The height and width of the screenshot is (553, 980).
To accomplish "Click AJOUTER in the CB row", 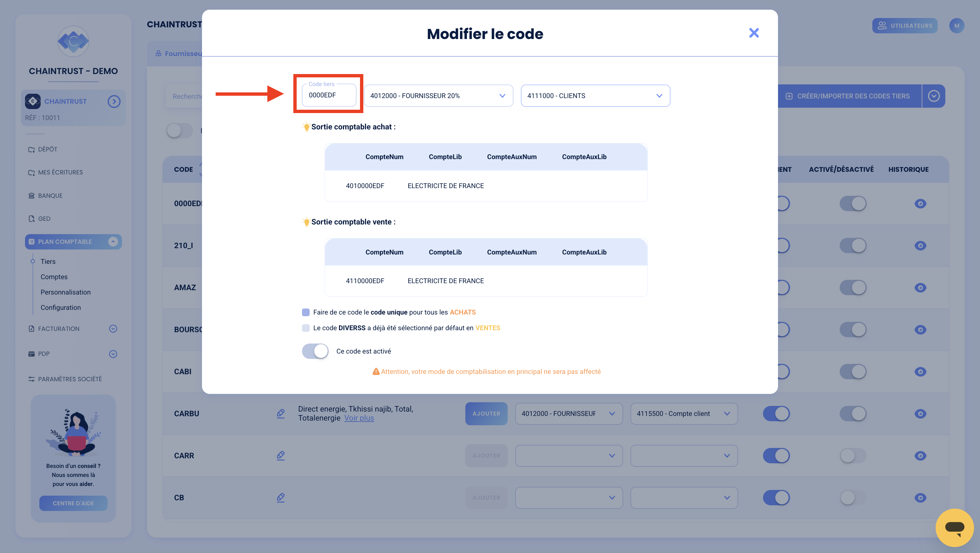I will tap(486, 497).
